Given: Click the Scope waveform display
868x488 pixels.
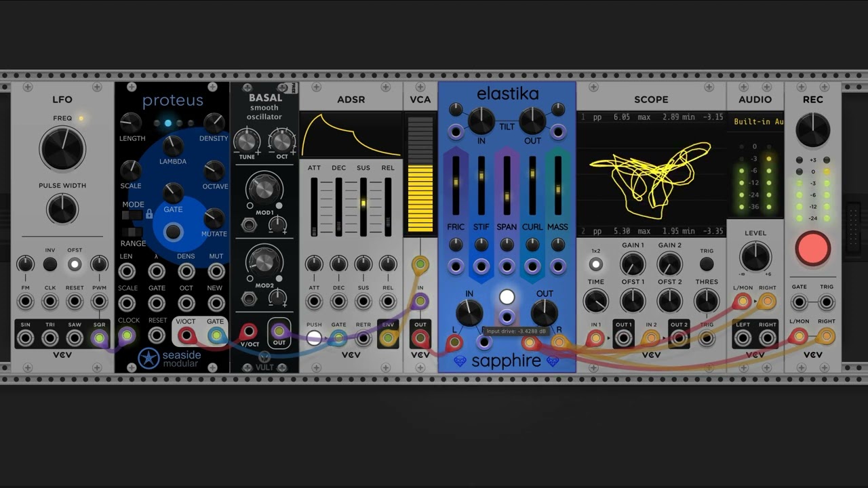Looking at the screenshot, I should pyautogui.click(x=651, y=175).
